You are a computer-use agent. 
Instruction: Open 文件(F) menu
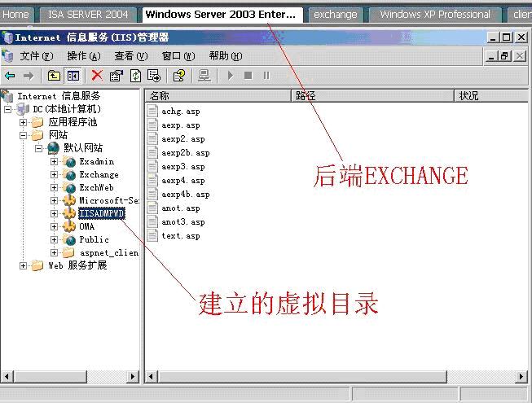[37, 56]
